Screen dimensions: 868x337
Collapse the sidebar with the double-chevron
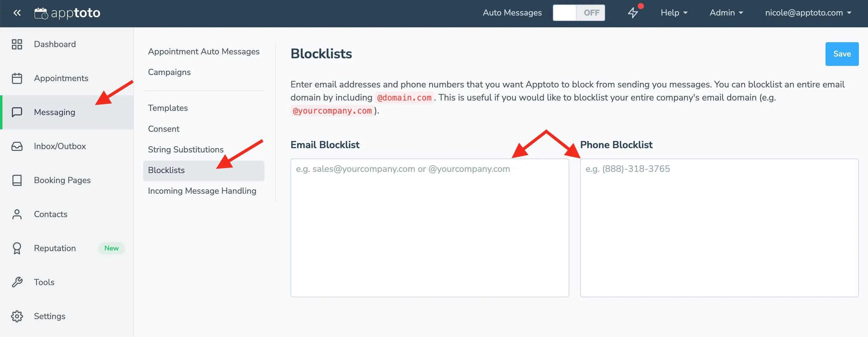[x=16, y=12]
